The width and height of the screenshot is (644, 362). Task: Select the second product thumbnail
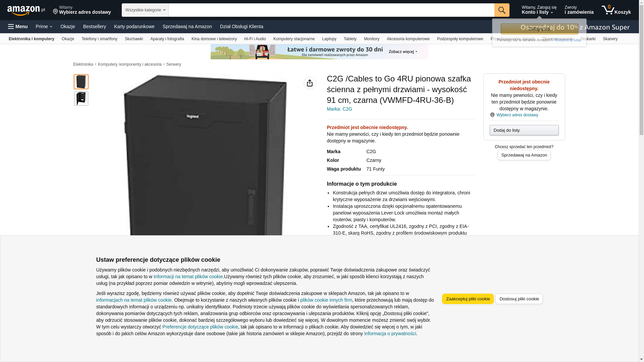81,99
